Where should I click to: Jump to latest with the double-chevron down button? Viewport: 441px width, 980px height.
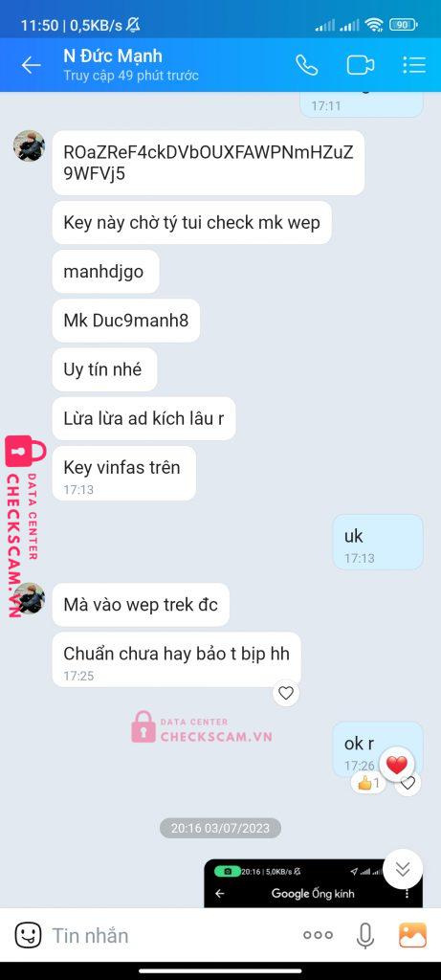403,869
